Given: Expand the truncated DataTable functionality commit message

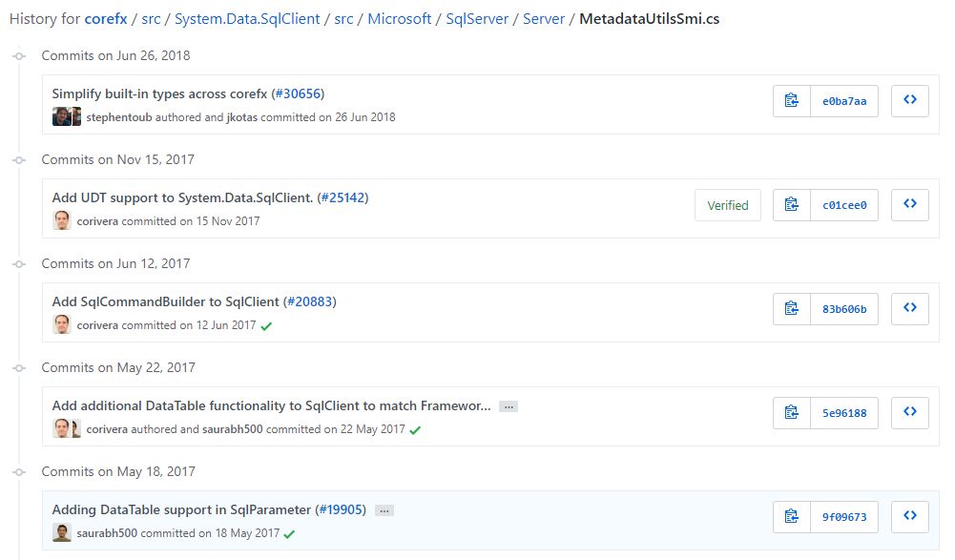Looking at the screenshot, I should click(509, 406).
